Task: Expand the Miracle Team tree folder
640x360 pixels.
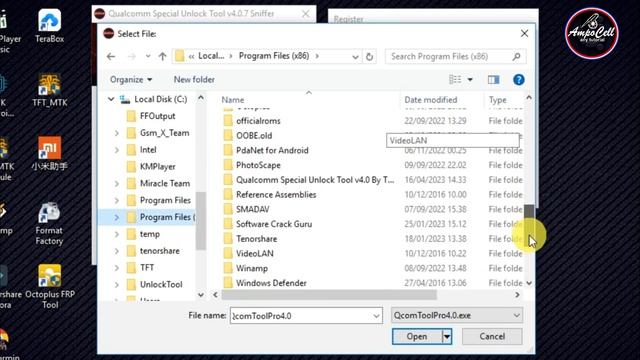Action: coord(116,184)
